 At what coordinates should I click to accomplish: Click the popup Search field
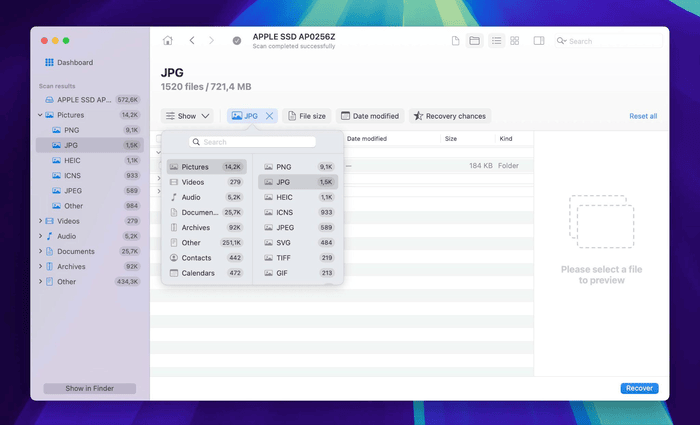pos(252,142)
